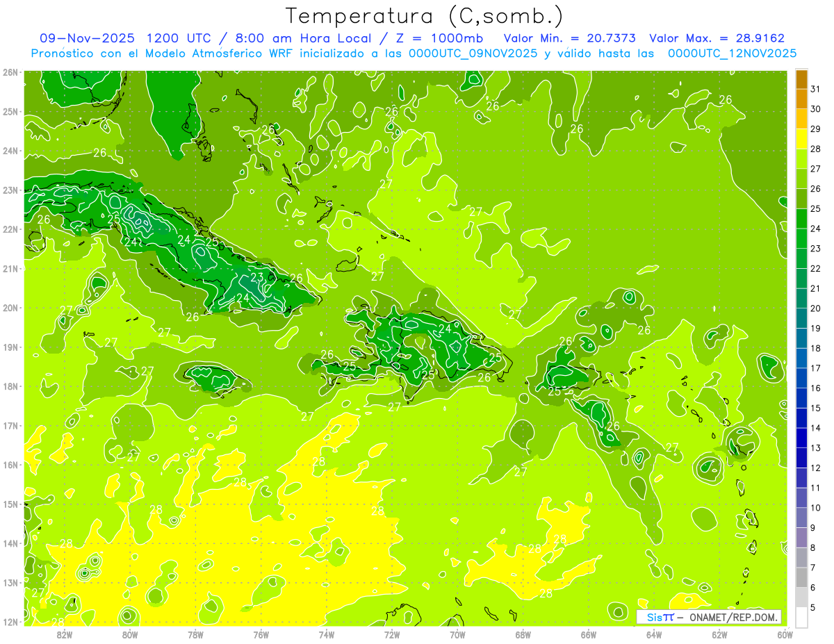Click the color bar label "10"
834x644 pixels.
click(816, 508)
